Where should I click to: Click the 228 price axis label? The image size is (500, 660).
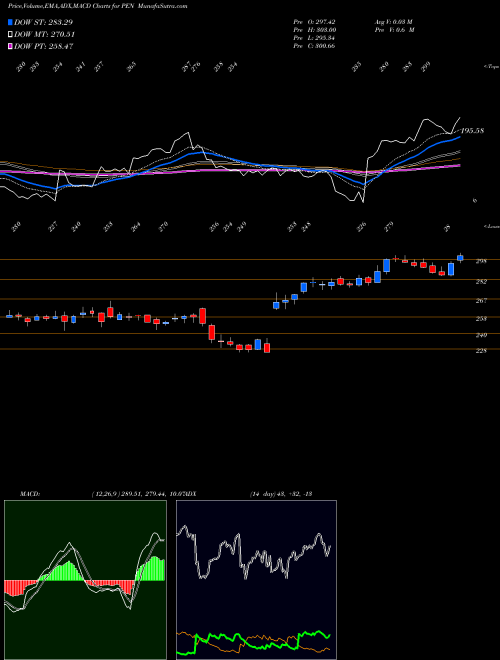[x=481, y=350]
